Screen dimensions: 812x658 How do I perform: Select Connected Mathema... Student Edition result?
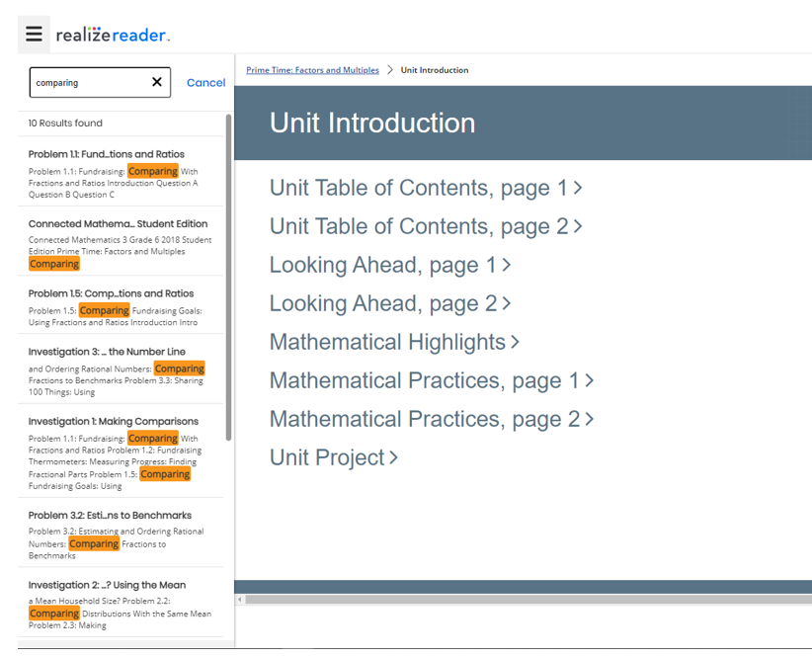point(118,223)
